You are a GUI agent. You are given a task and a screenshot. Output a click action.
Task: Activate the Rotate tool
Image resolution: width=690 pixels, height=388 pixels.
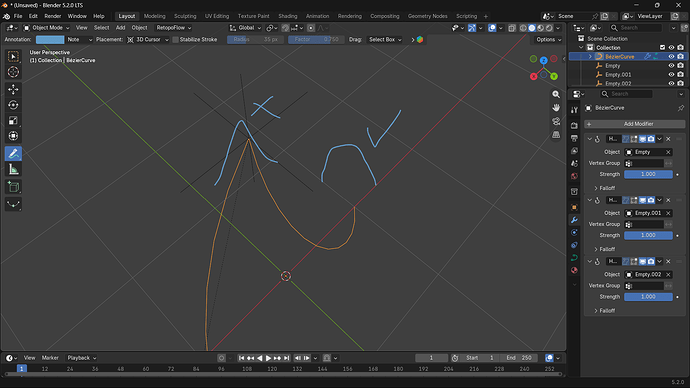coord(13,105)
